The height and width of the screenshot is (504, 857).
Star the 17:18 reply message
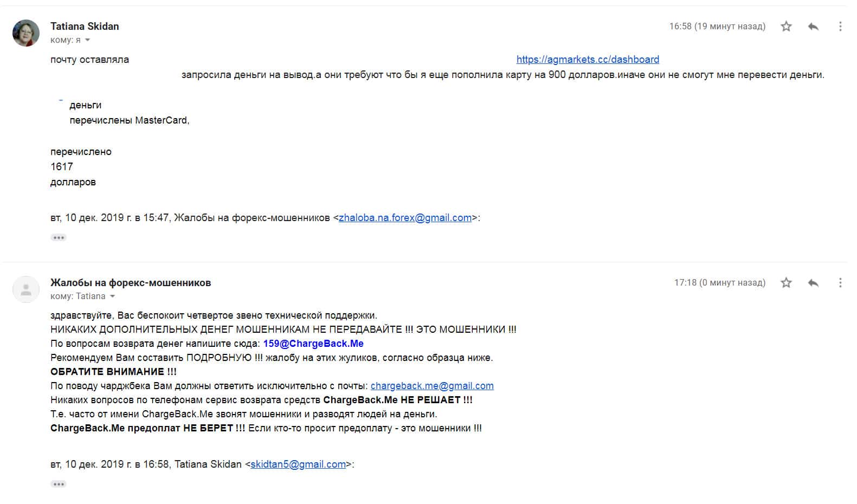click(786, 282)
